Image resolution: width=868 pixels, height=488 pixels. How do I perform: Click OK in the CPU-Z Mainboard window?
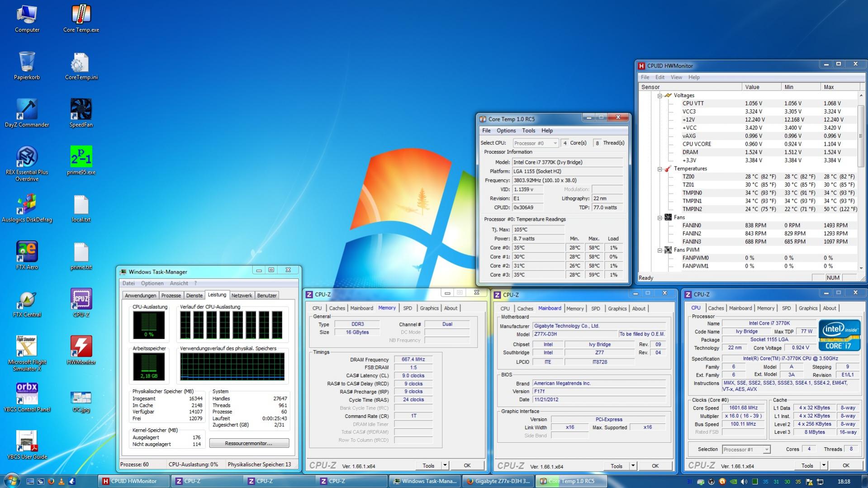(655, 465)
